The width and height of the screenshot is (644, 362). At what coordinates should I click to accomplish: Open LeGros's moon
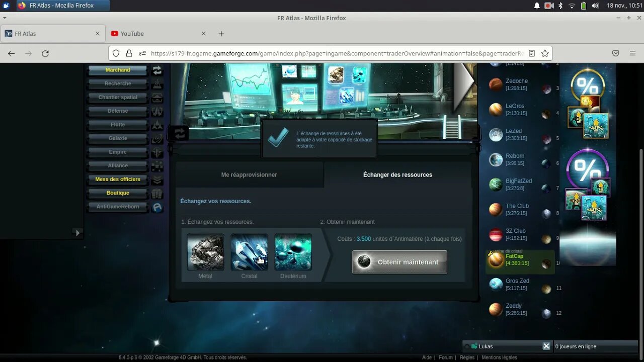546,114
